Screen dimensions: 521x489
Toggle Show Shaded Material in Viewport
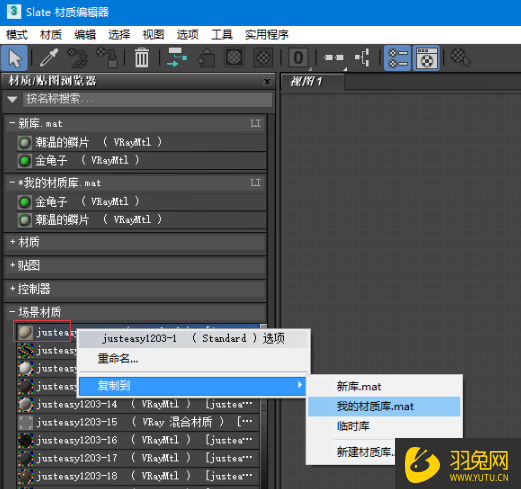(234, 58)
